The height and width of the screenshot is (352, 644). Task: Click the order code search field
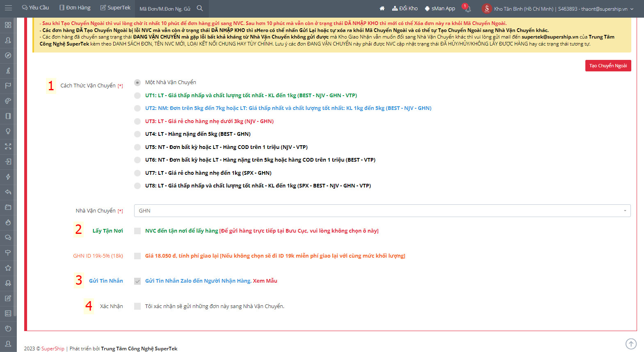pos(165,9)
